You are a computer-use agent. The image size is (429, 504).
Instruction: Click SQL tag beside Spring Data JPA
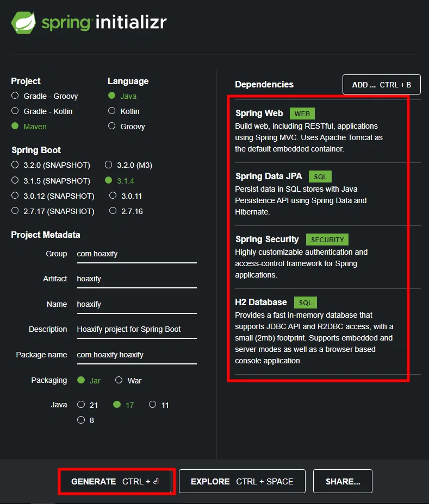point(320,177)
